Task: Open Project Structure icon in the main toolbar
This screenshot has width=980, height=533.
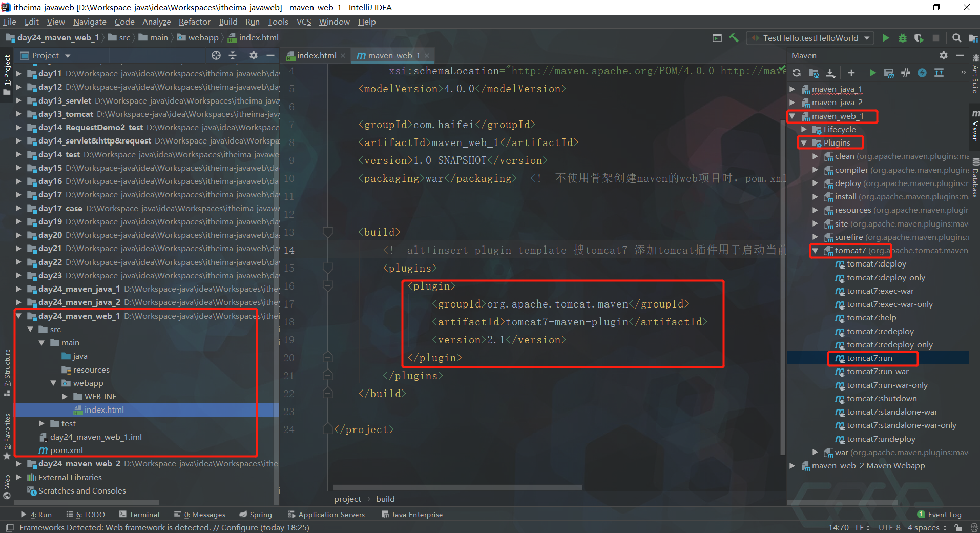Action: coord(973,38)
